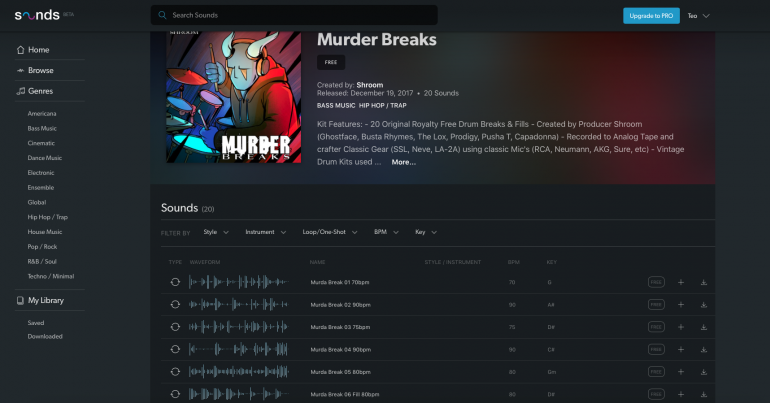This screenshot has height=403, width=770.
Task: Download Murda Break 01 70bpm
Action: point(704,282)
